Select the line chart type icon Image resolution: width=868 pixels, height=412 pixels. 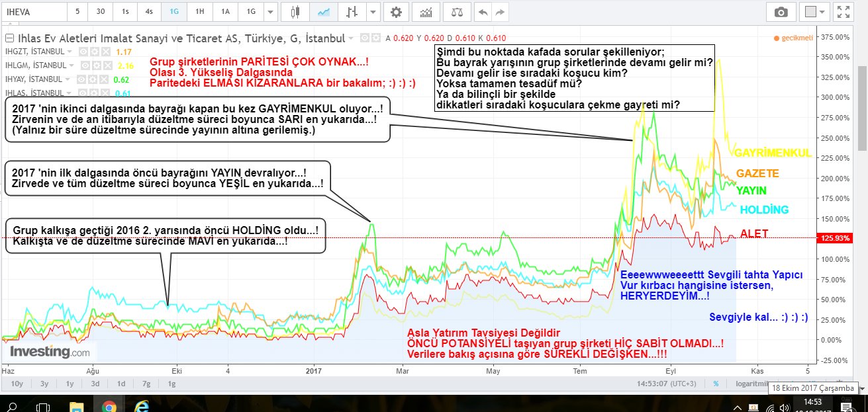pos(324,11)
